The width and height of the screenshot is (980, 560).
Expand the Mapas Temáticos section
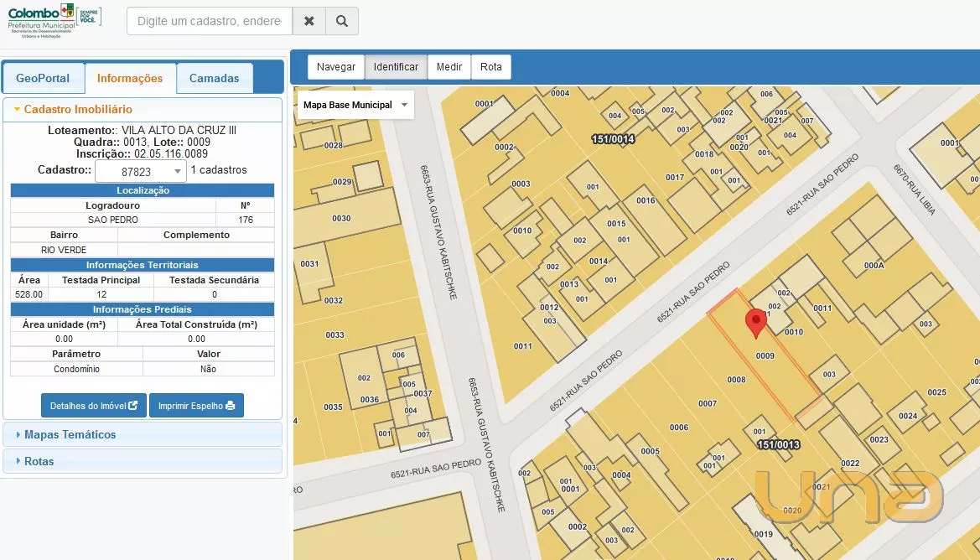pyautogui.click(x=70, y=434)
